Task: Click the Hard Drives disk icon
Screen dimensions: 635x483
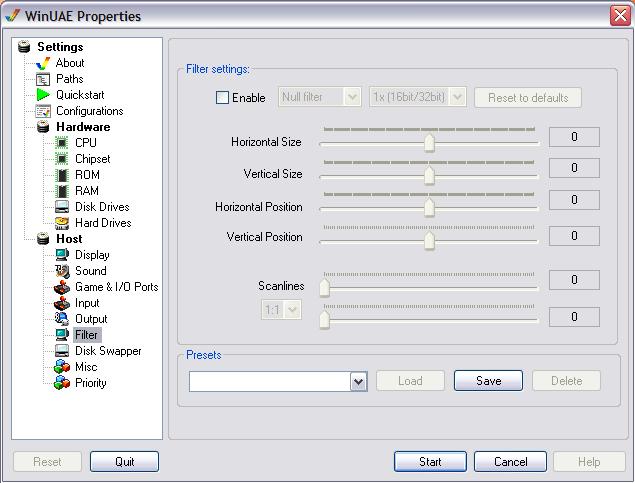Action: click(62, 223)
